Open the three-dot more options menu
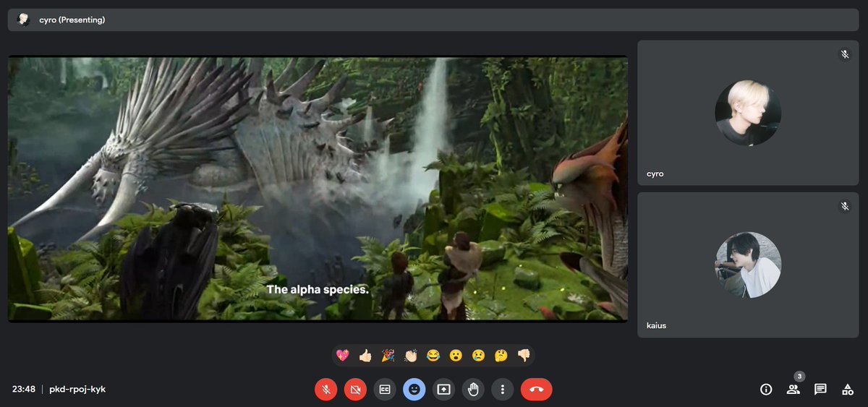 [x=502, y=389]
